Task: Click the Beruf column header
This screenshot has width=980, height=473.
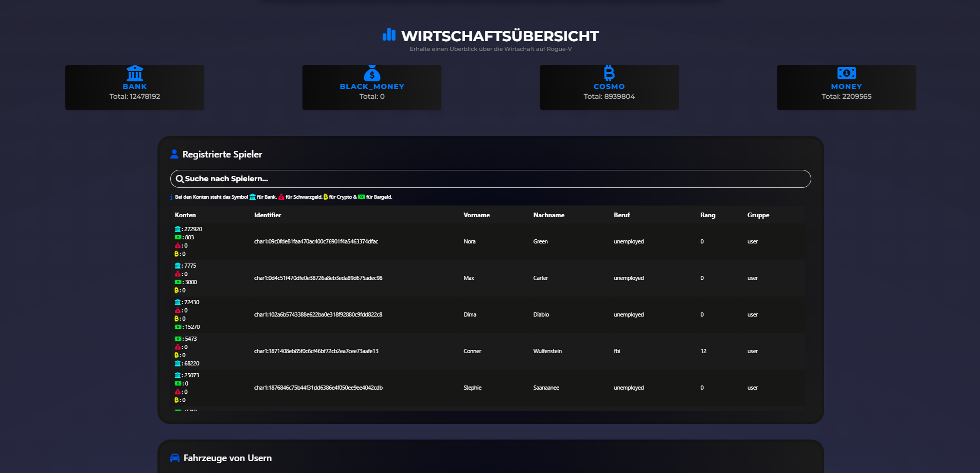Action: tap(621, 215)
